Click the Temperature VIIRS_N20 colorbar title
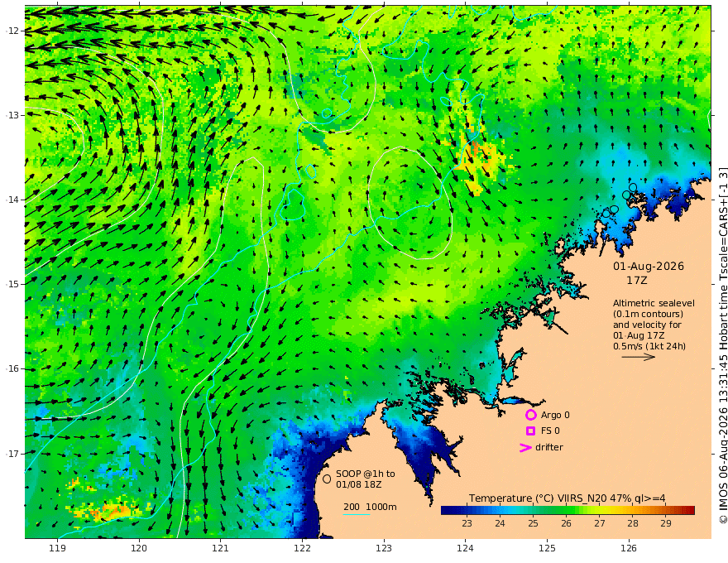The width and height of the screenshot is (728, 563). (x=567, y=498)
